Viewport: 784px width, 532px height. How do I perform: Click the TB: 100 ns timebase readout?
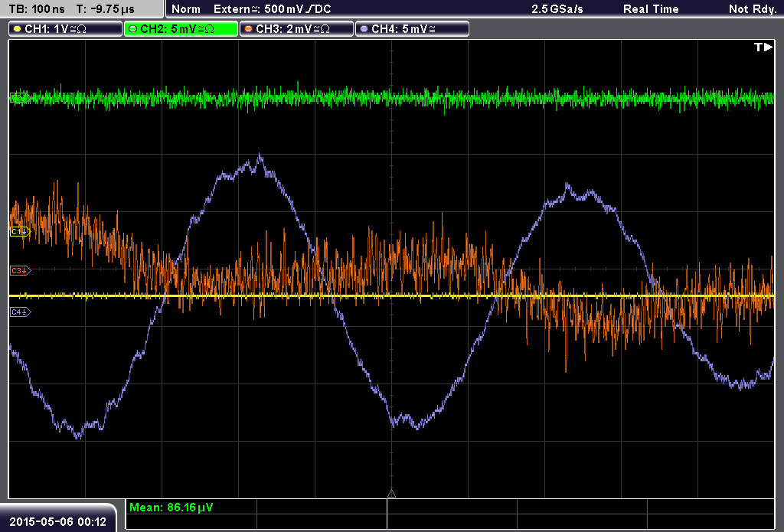(37, 9)
